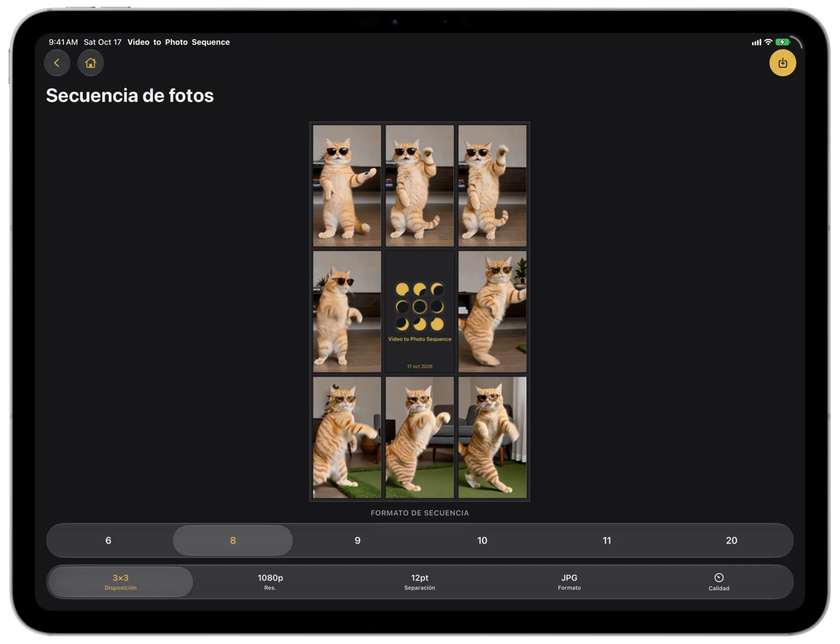The image size is (840, 644).
Task: Open the 12pt Separación setting
Action: (x=419, y=582)
